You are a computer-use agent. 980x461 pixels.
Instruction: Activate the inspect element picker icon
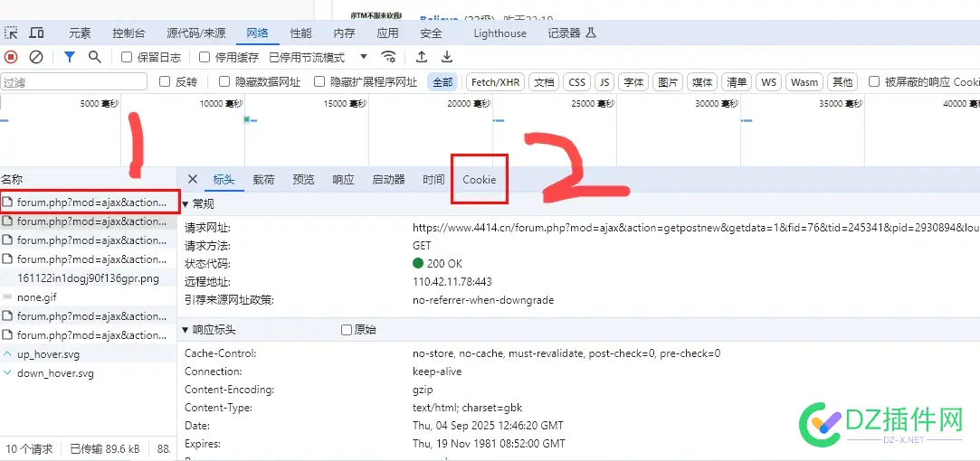(11, 33)
